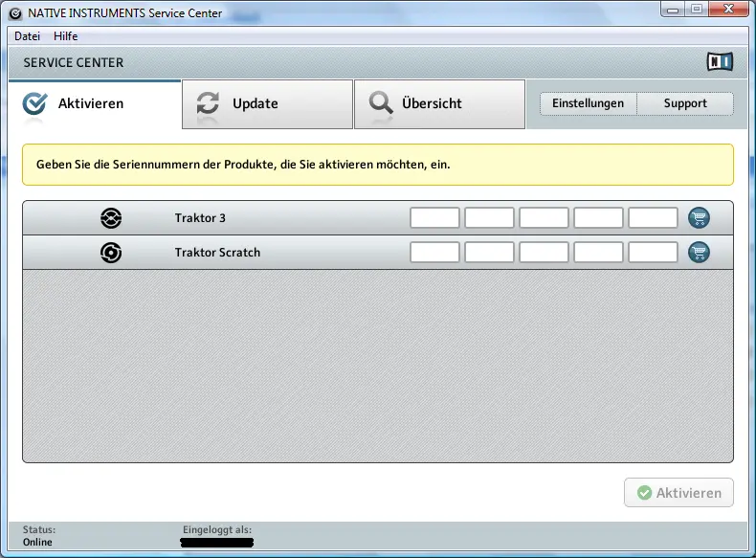Open shop cart for Traktor Scratch
The image size is (756, 558).
(700, 253)
